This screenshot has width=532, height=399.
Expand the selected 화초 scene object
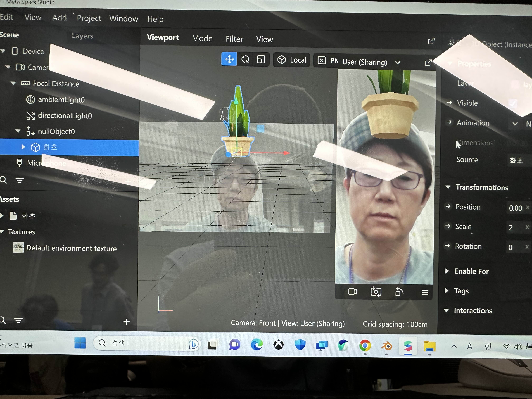coord(23,147)
